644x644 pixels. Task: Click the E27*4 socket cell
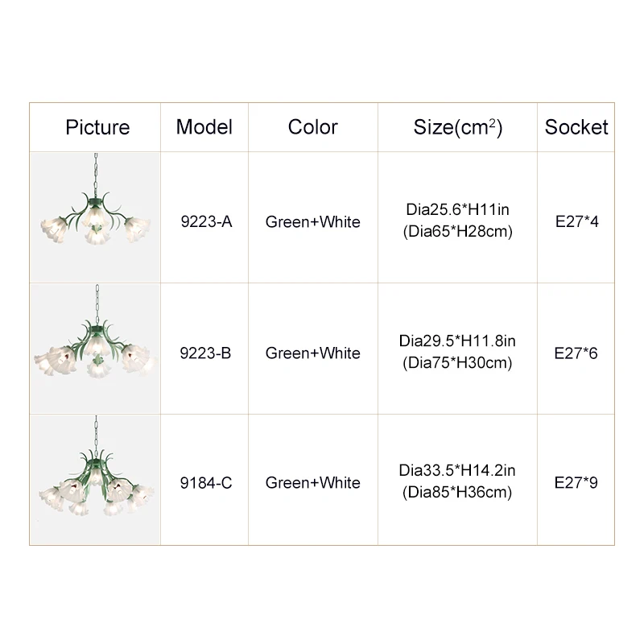(576, 221)
